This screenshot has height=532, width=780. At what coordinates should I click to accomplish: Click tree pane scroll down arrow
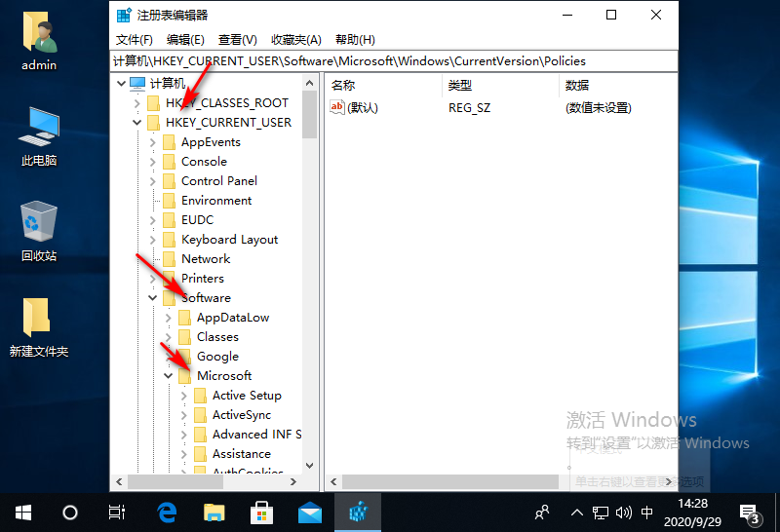click(309, 466)
